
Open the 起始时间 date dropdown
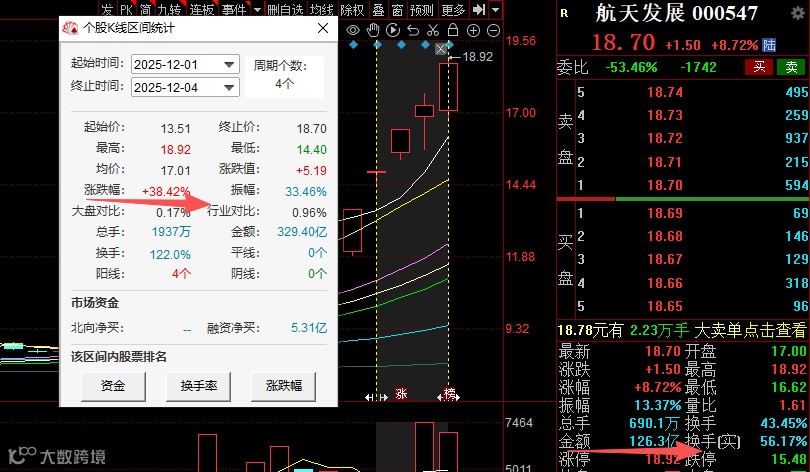(x=229, y=65)
